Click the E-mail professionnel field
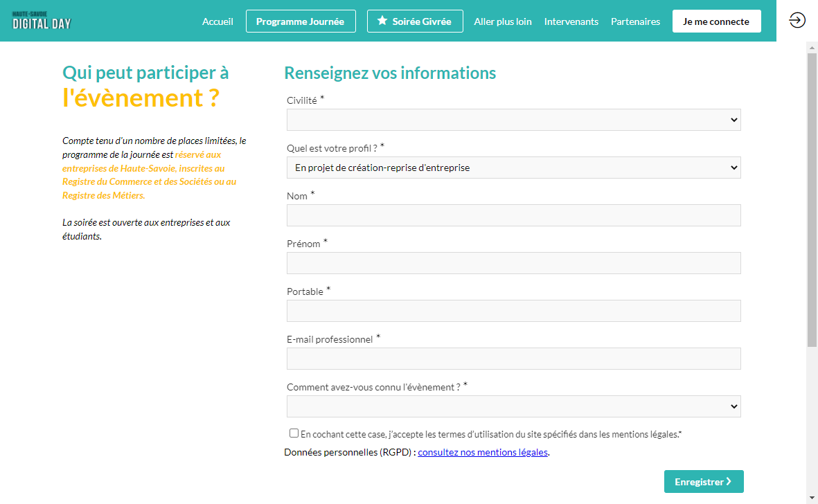 (x=513, y=359)
